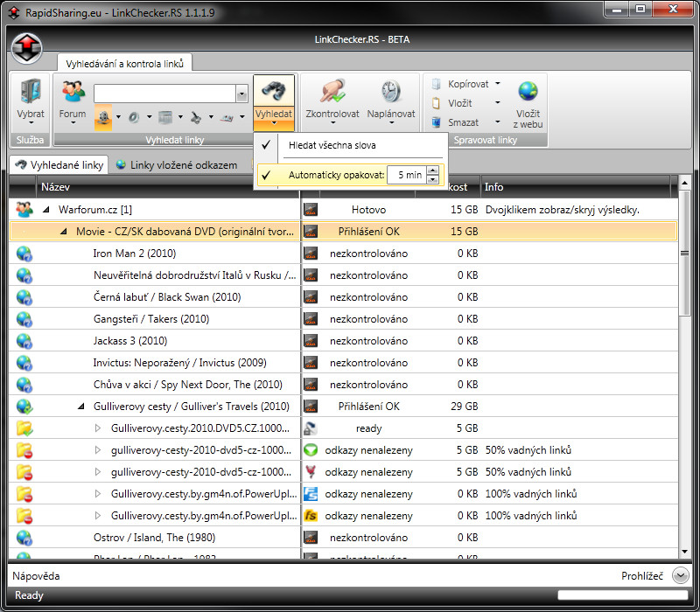Click the Vložit clipboard icon
The width and height of the screenshot is (700, 612).
[436, 103]
